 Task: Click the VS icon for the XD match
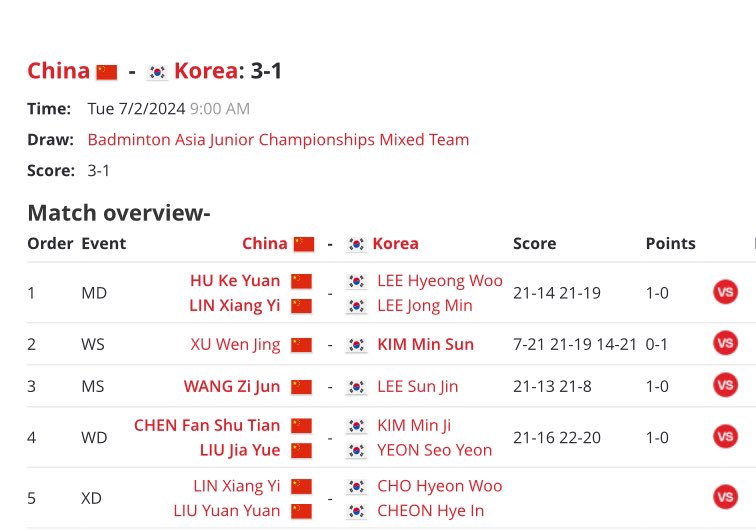click(725, 497)
